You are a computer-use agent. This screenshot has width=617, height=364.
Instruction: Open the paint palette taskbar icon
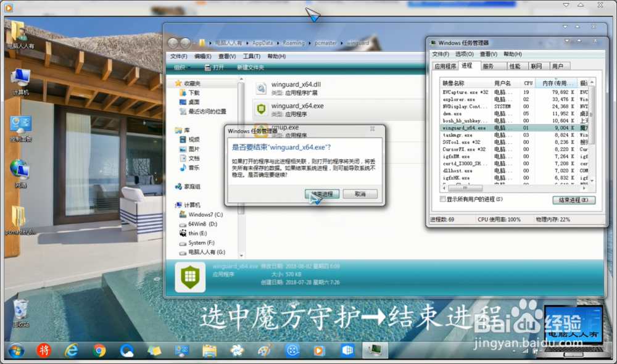pos(265,350)
